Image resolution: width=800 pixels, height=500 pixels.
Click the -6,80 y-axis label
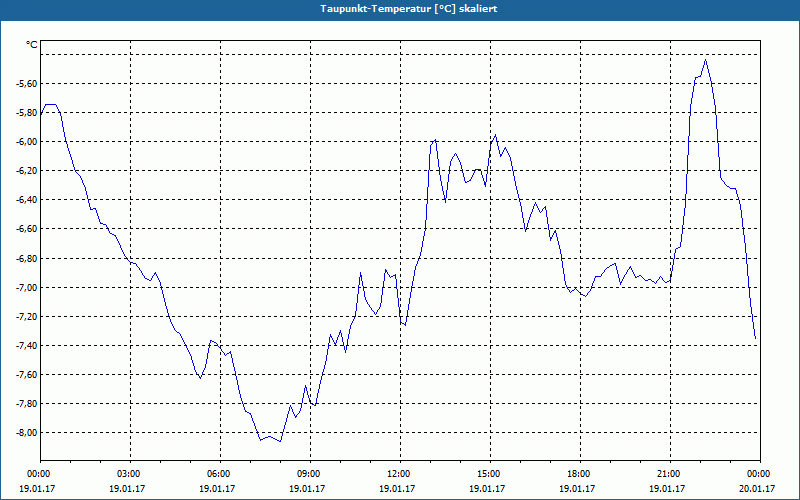[x=28, y=258]
